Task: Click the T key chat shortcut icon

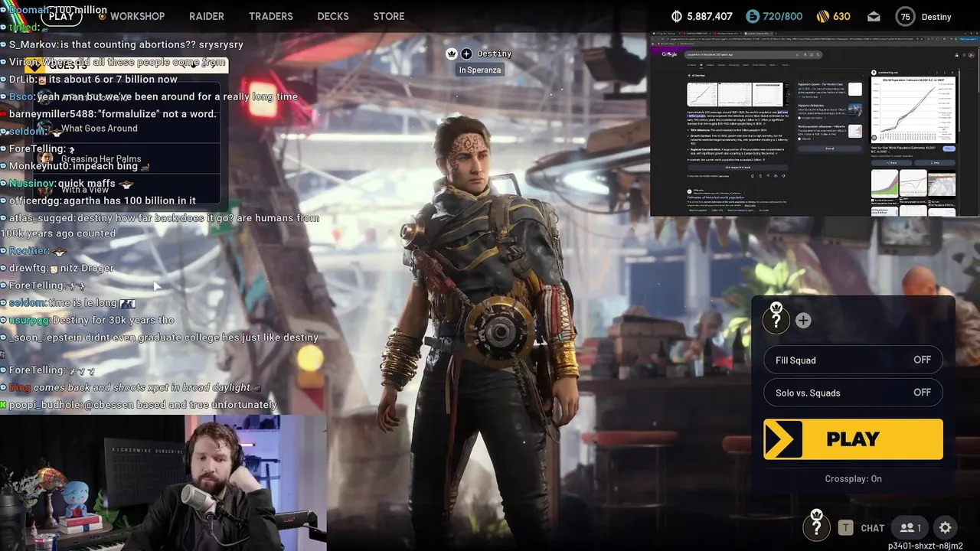Action: pyautogui.click(x=845, y=527)
